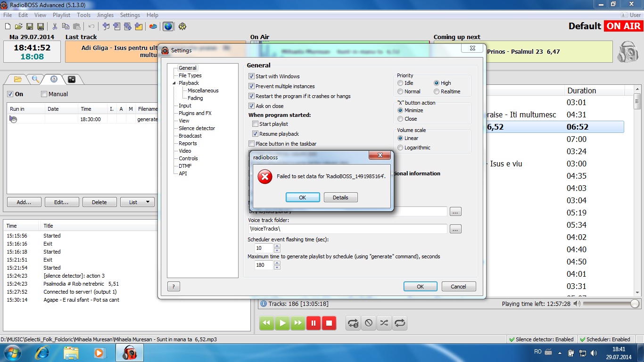Decrease maximum generate time stepper
This screenshot has height=362, width=644.
pyautogui.click(x=277, y=267)
